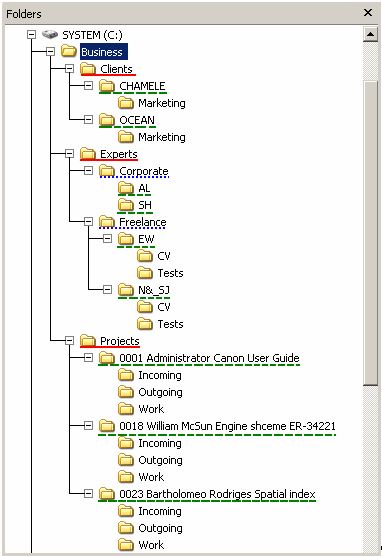The height and width of the screenshot is (556, 382).
Task: Collapse the 0023 Bartholomeo Rodriges project node
Action: coord(88,494)
